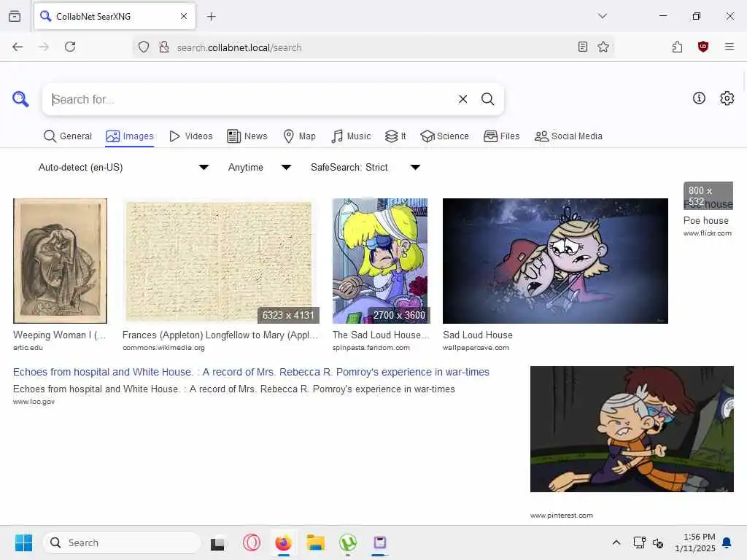Screen dimensions: 747x560
Task: Switch to News category
Action: 247,136
